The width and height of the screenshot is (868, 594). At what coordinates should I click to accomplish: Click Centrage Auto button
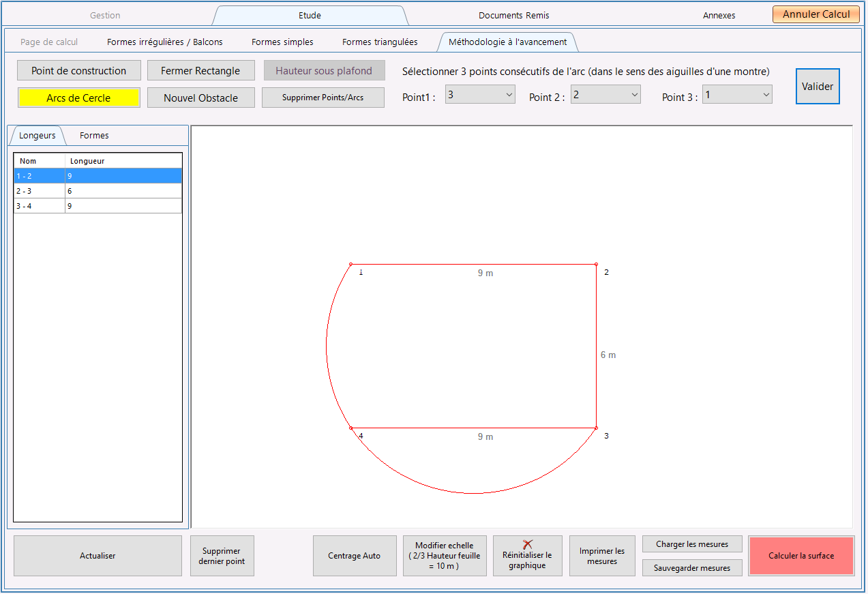(x=355, y=556)
